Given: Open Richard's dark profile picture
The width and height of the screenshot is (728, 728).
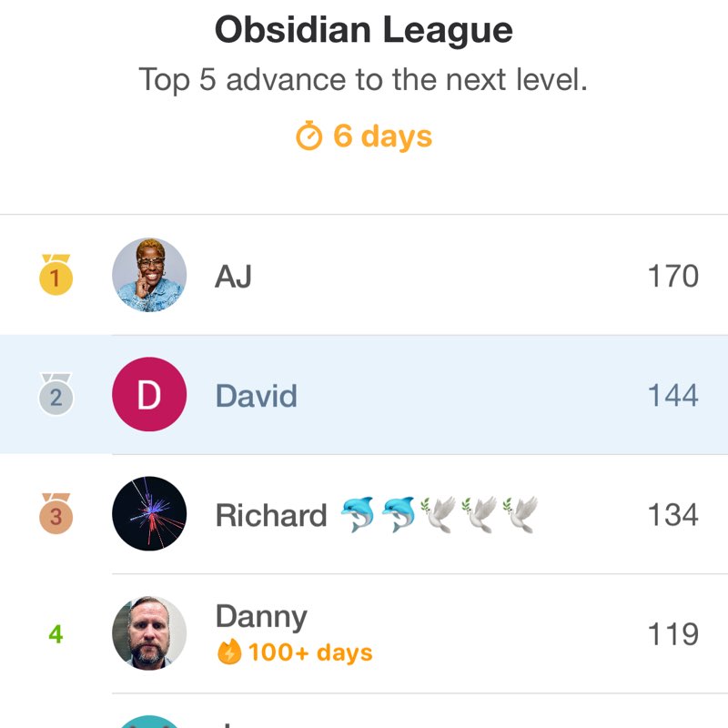Looking at the screenshot, I should coord(149,514).
